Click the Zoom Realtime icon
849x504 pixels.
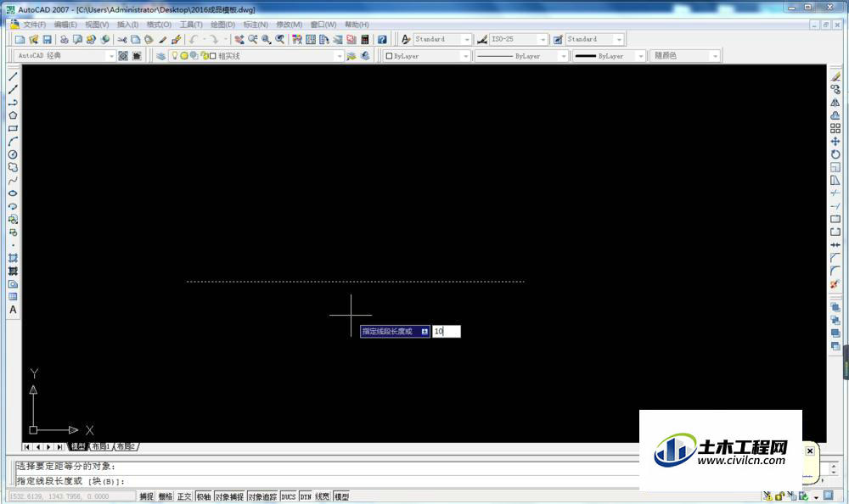click(253, 40)
